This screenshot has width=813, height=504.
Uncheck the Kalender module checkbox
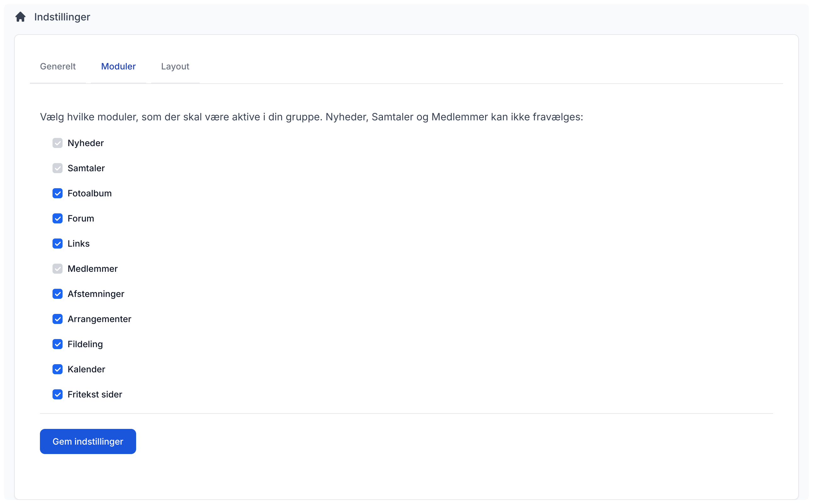[57, 369]
